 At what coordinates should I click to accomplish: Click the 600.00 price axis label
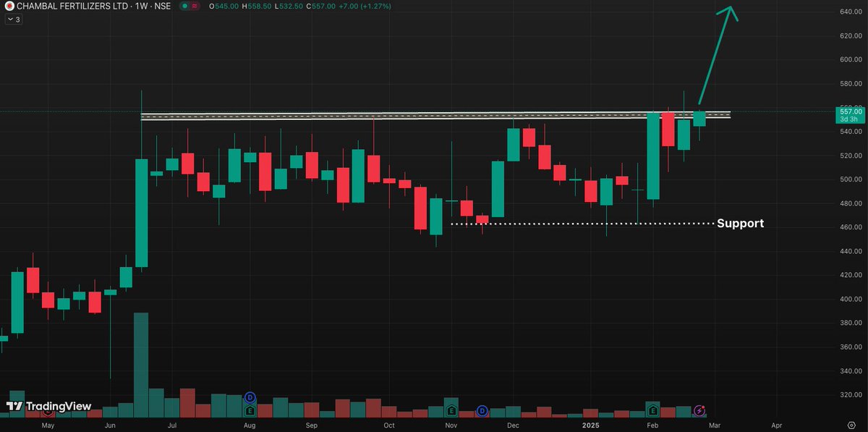[850, 59]
